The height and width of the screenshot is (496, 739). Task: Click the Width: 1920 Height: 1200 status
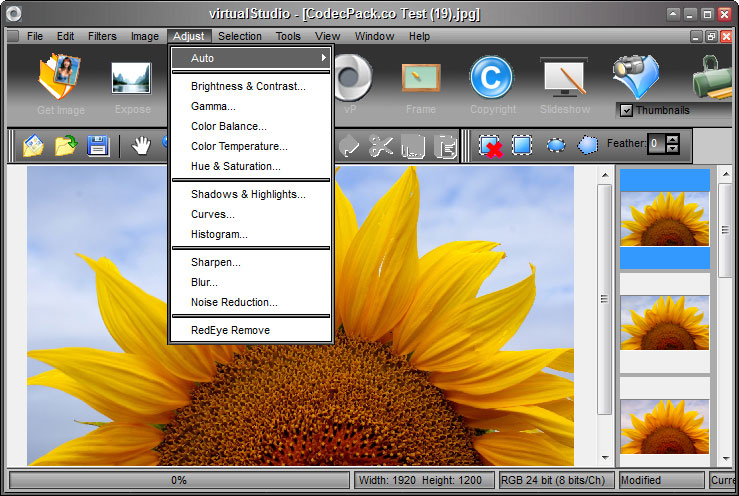pyautogui.click(x=420, y=480)
